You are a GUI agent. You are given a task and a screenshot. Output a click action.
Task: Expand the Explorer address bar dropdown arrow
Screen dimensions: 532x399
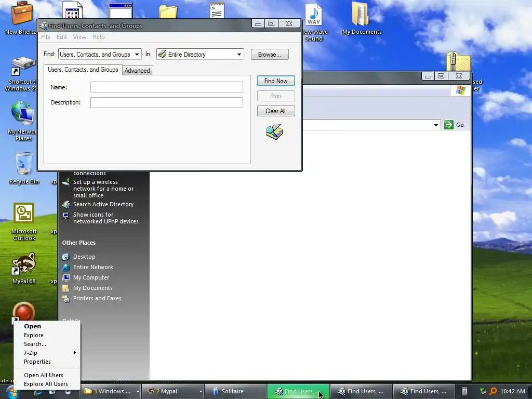436,125
